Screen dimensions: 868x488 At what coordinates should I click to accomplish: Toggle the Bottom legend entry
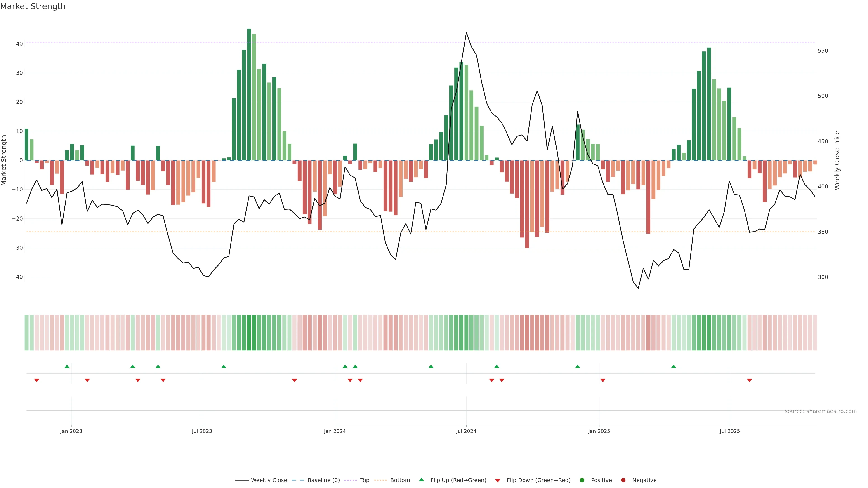pyautogui.click(x=400, y=480)
